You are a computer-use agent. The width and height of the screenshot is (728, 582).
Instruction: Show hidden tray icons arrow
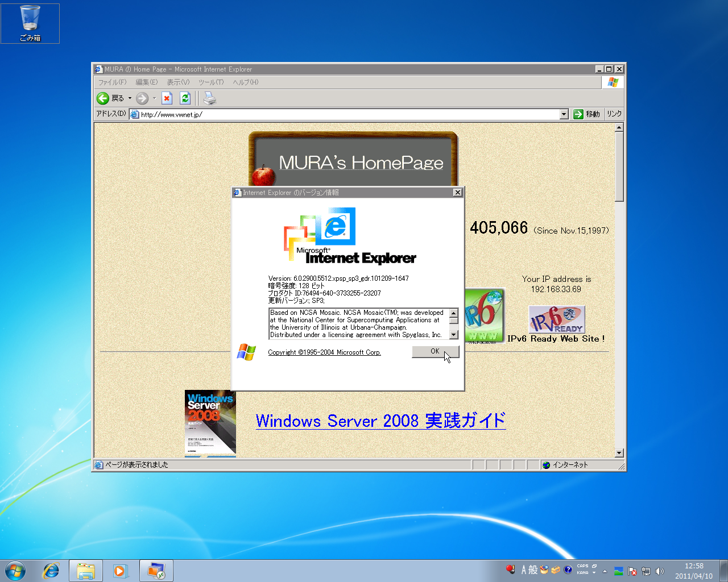point(605,571)
